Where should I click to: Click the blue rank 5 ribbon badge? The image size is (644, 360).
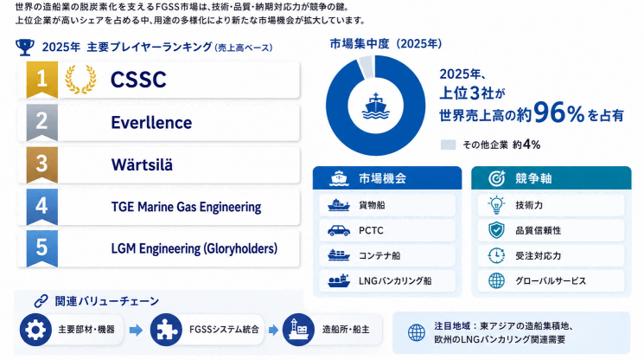point(41,248)
